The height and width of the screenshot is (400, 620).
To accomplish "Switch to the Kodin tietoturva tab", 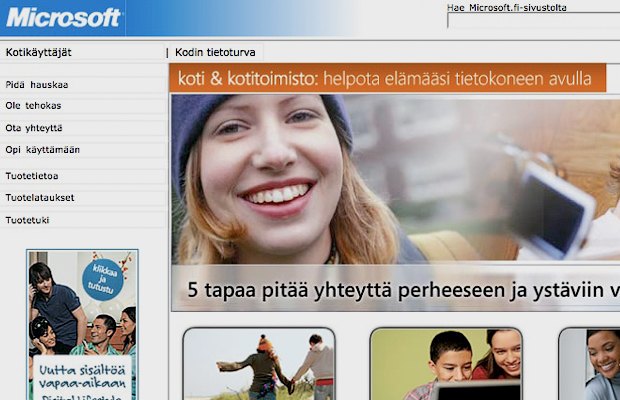I will pyautogui.click(x=216, y=52).
